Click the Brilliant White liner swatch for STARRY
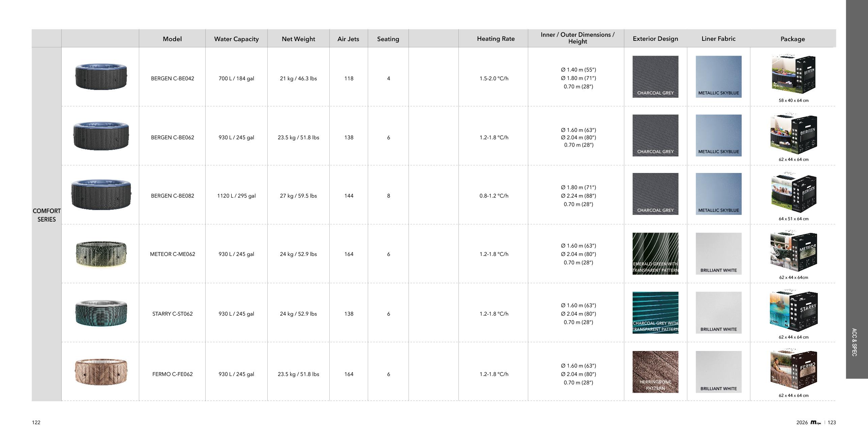The image size is (868, 440). click(x=718, y=313)
